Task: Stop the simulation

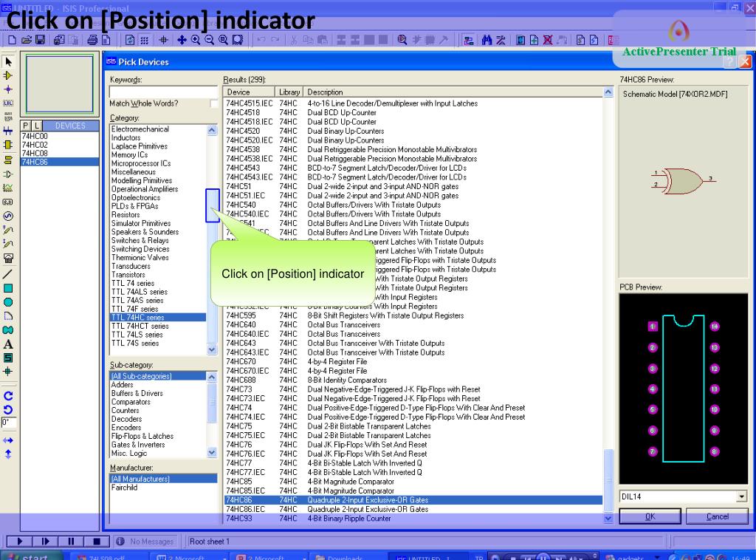Action: point(97,542)
